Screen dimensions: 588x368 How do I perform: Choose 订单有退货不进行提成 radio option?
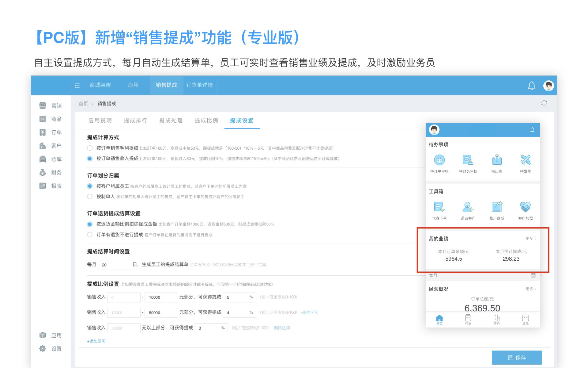click(x=90, y=235)
